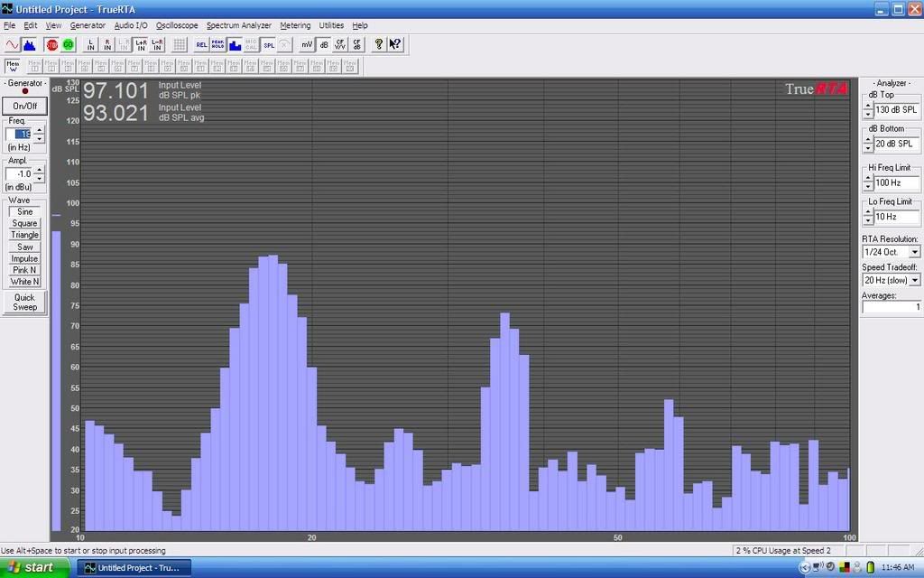Image resolution: width=924 pixels, height=578 pixels.
Task: Click the Mem W workbench memory icon
Action: pos(13,66)
